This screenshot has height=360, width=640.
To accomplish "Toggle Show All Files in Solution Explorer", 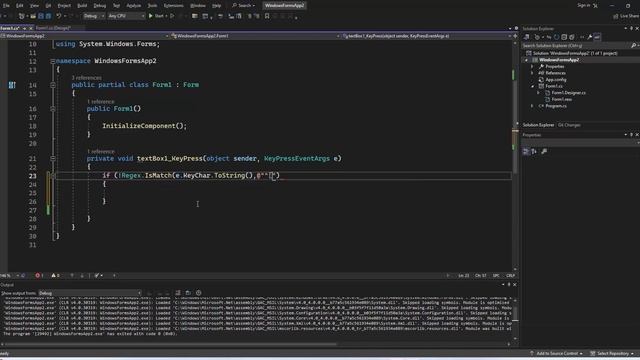I will pyautogui.click(x=572, y=37).
